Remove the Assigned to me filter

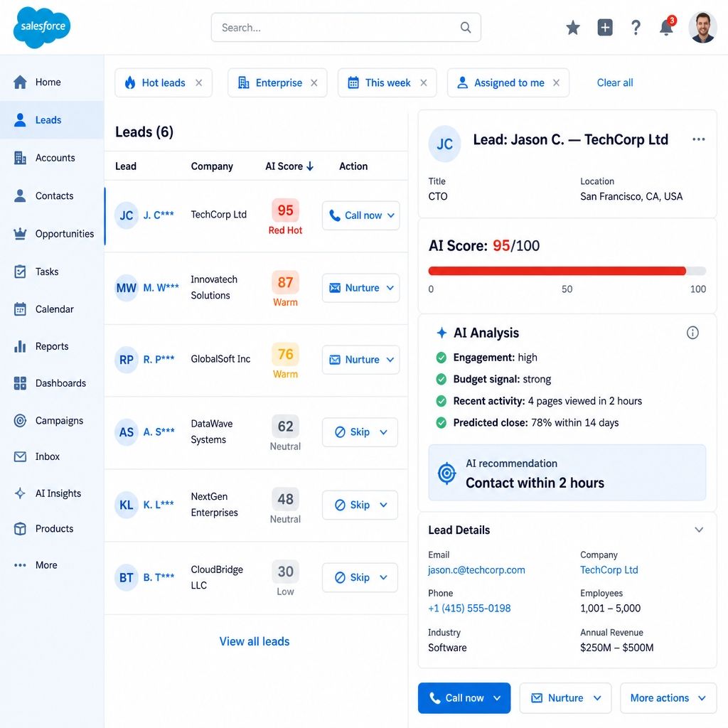coord(556,82)
